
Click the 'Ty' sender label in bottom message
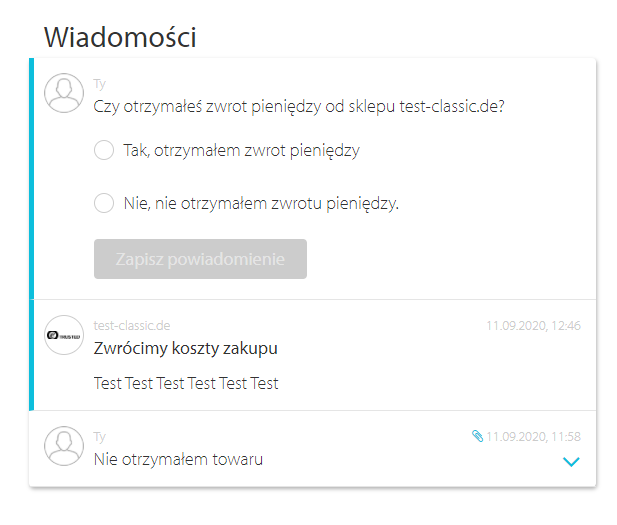point(100,437)
